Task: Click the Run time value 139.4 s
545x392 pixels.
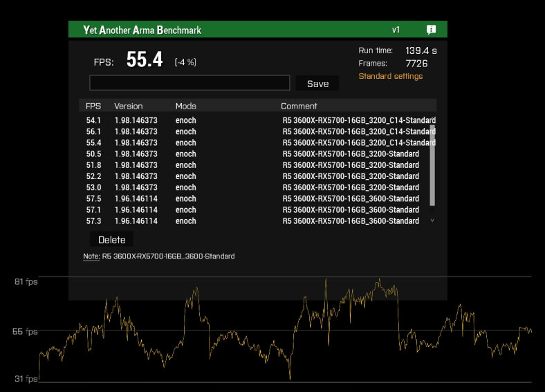Action: tap(421, 50)
